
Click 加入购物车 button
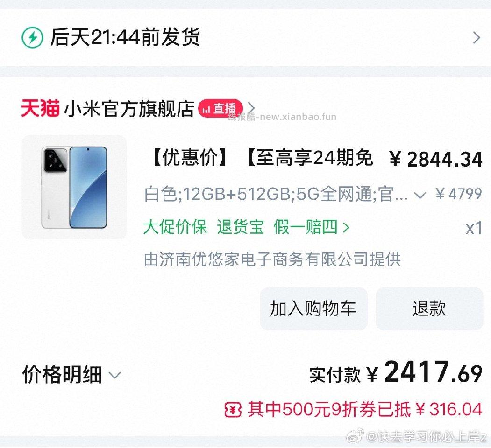point(313,309)
